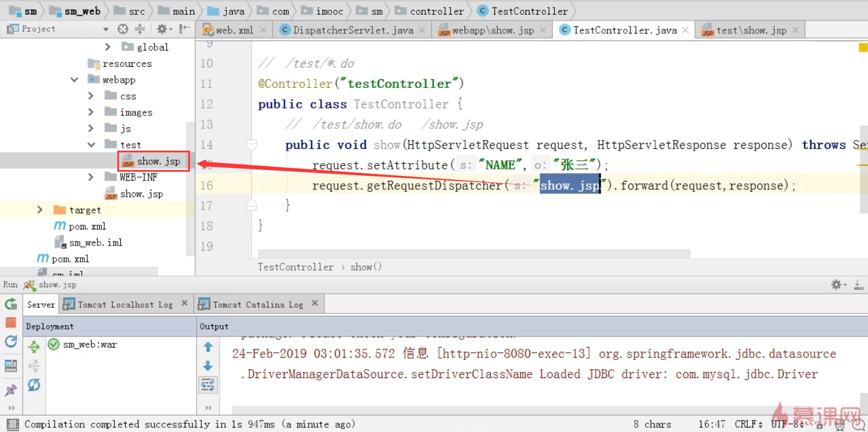Select show.jsp under test folder
Screen dimensions: 868x432
[x=151, y=161]
